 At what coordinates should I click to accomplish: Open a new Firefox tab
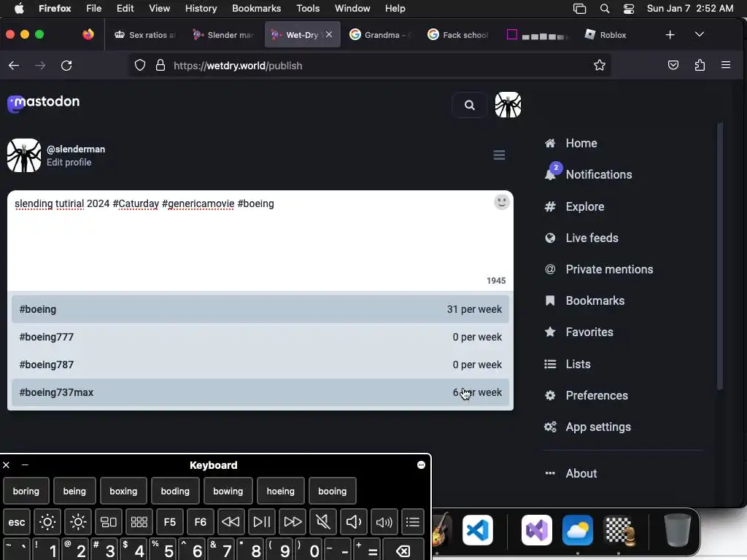670,35
